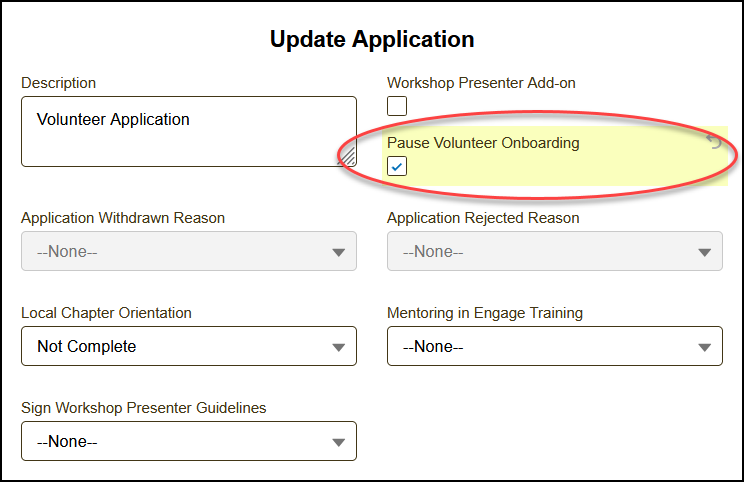This screenshot has width=744, height=482.
Task: Click the undo arrow beside Pause Volunteer Onboarding
Action: tap(714, 143)
